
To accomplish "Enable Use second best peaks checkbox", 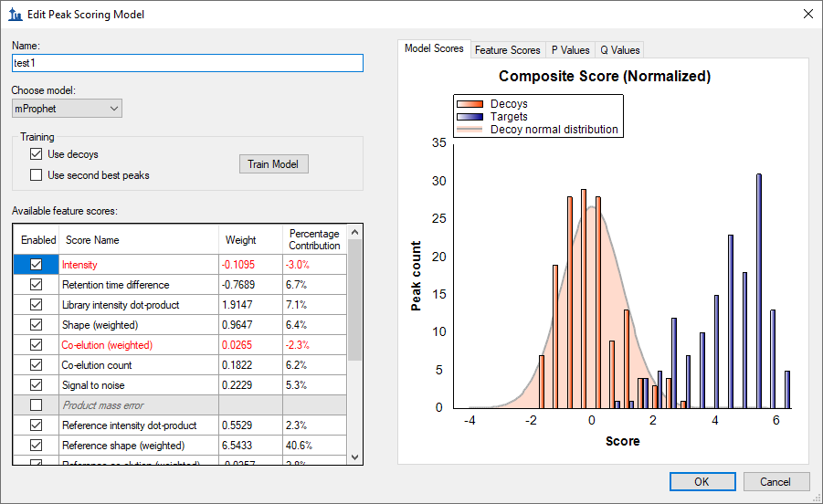I will pyautogui.click(x=37, y=174).
